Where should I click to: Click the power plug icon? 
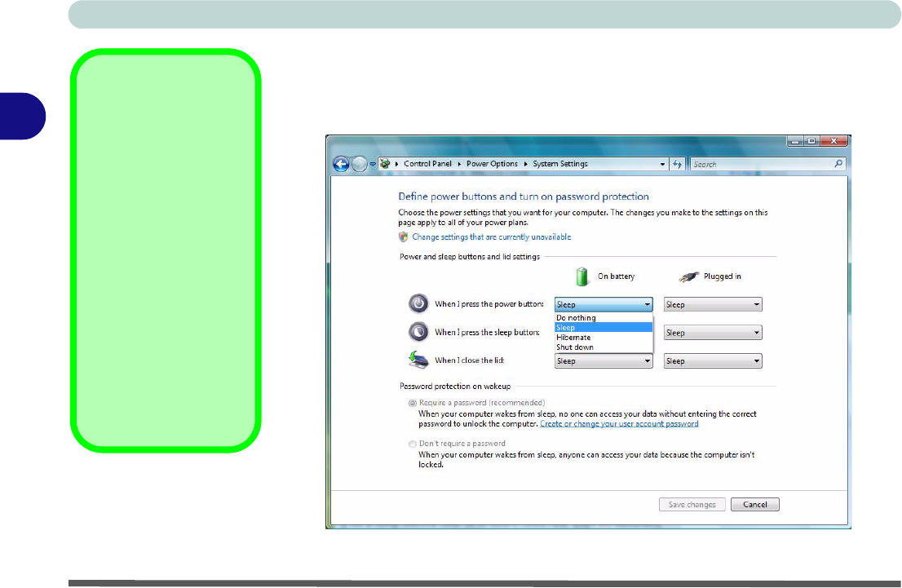pyautogui.click(x=688, y=276)
